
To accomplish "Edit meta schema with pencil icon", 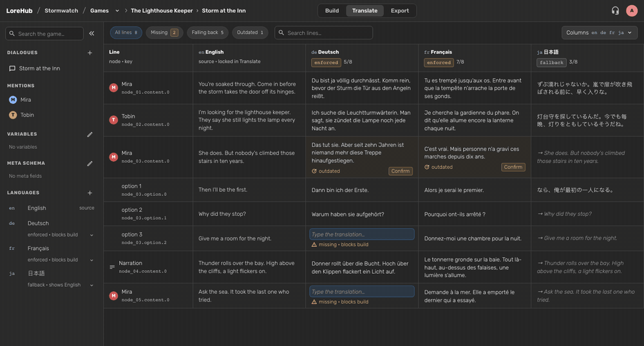I will tap(90, 164).
